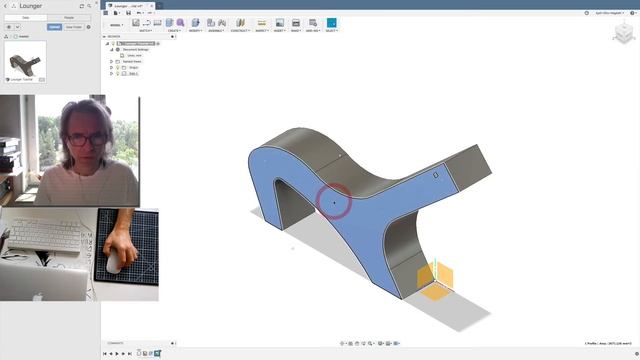
Task: Select the sketch Rectangle tool icon
Action: (x=158, y=23)
